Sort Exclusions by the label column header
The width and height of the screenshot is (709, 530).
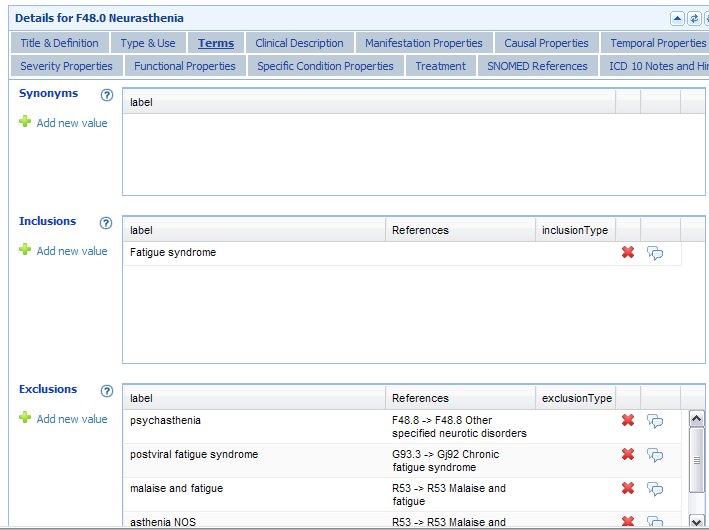[x=254, y=398]
